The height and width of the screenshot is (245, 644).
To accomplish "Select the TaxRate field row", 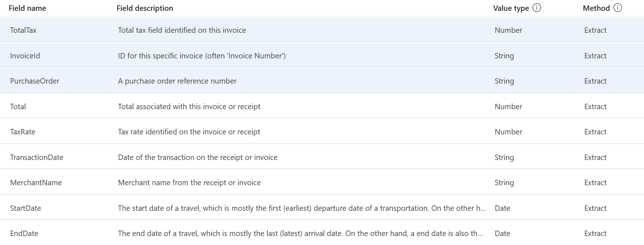I will pyautogui.click(x=322, y=132).
